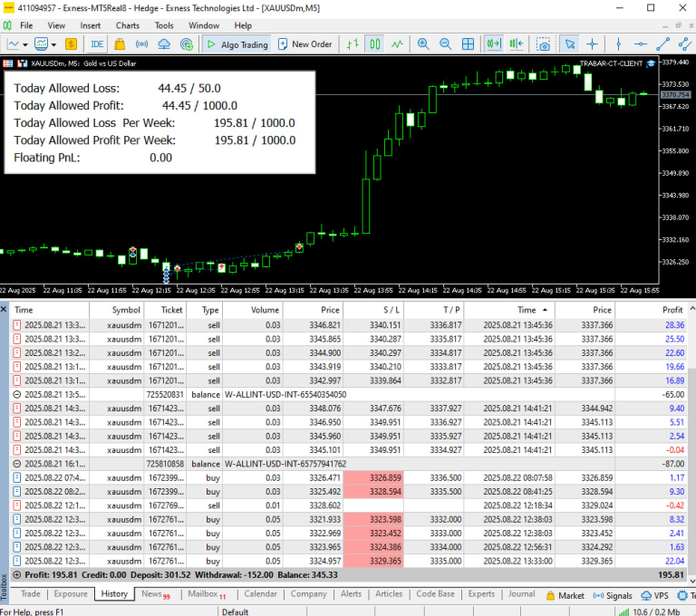Image resolution: width=696 pixels, height=616 pixels.
Task: Switch to the Calendar tab
Action: [x=260, y=594]
